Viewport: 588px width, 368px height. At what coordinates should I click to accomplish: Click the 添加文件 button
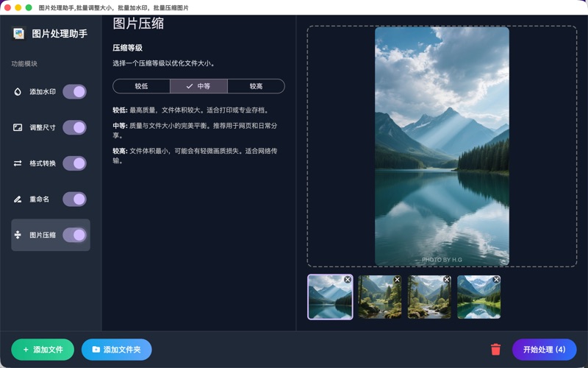click(x=43, y=350)
